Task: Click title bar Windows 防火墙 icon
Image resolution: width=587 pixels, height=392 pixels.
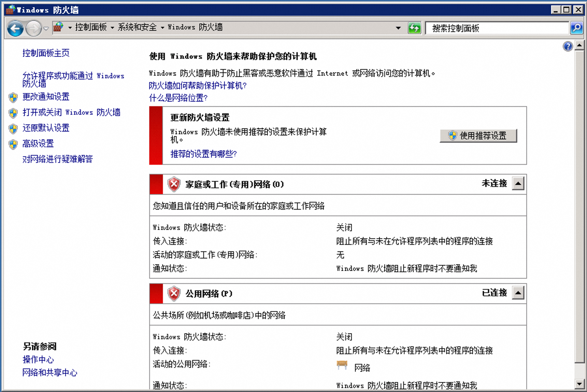Action: coord(10,10)
